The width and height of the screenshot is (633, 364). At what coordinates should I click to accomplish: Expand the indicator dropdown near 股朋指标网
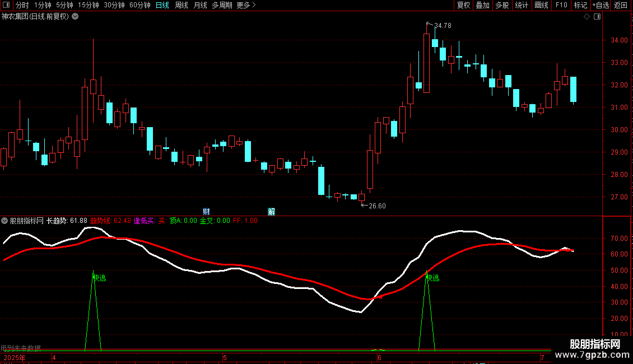4,221
